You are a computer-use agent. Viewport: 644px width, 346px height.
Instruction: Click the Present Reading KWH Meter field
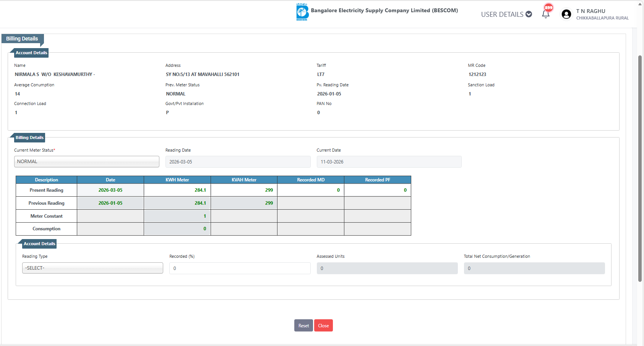pyautogui.click(x=177, y=190)
